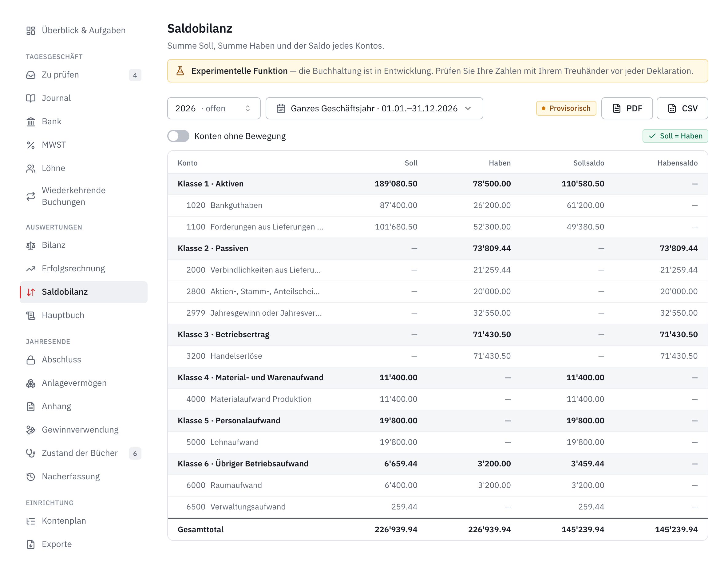Select the 6500 Verwaltungsaufwand row

[x=438, y=507]
